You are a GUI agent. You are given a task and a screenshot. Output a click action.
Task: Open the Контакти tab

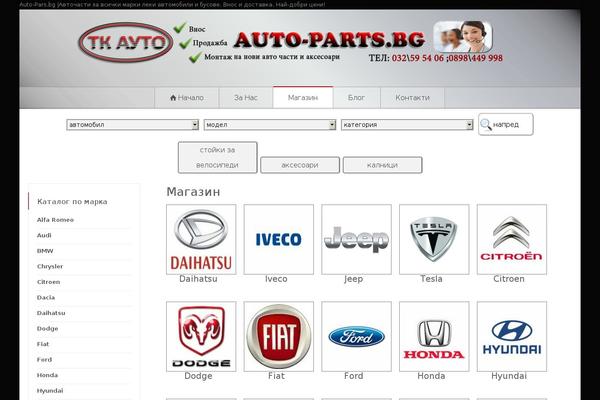[412, 98]
